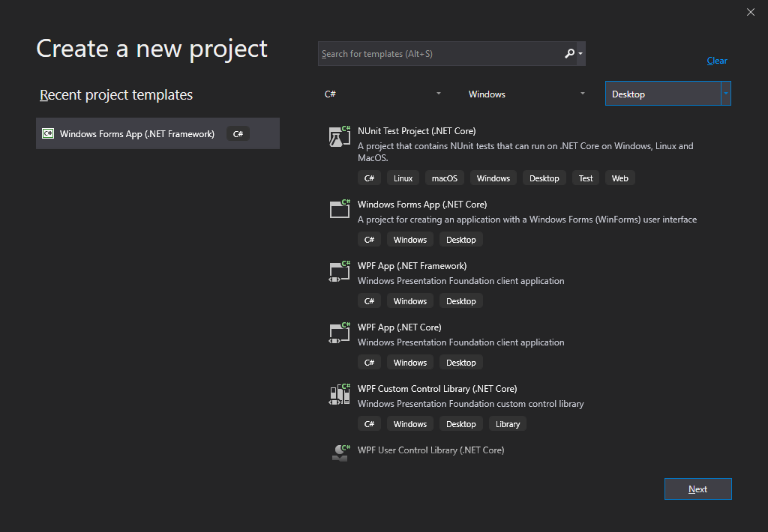Click the macOS tag under NUnit Test Project
This screenshot has width=768, height=532.
[x=444, y=178]
